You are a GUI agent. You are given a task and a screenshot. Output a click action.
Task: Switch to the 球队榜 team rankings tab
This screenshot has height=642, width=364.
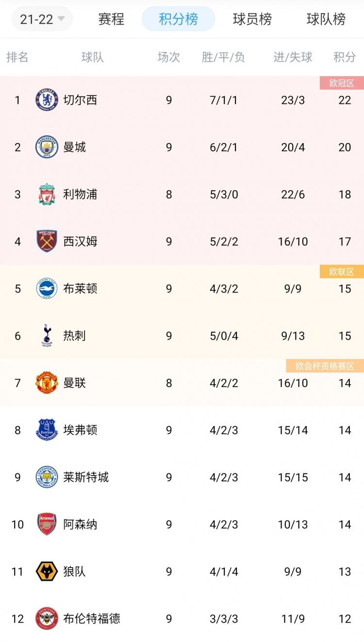click(324, 19)
